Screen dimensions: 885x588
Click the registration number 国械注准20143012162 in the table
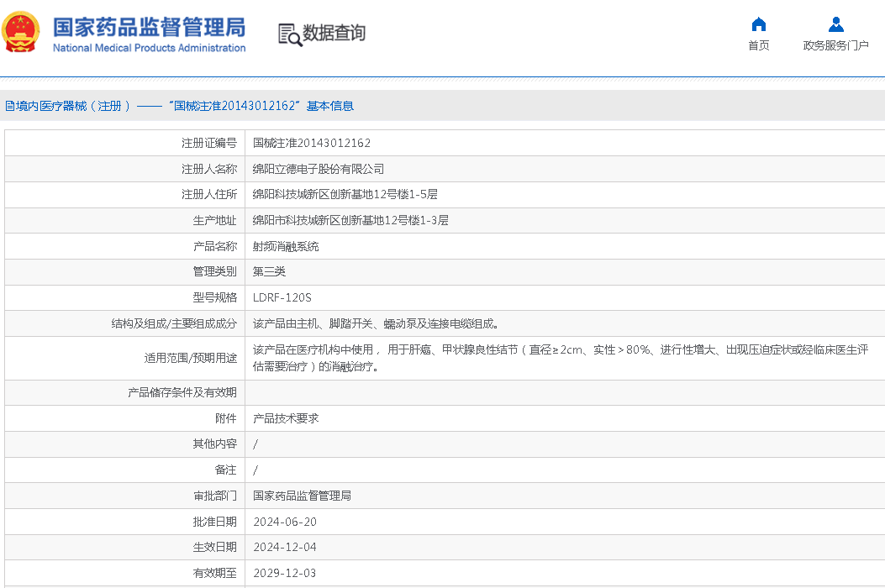tap(312, 144)
